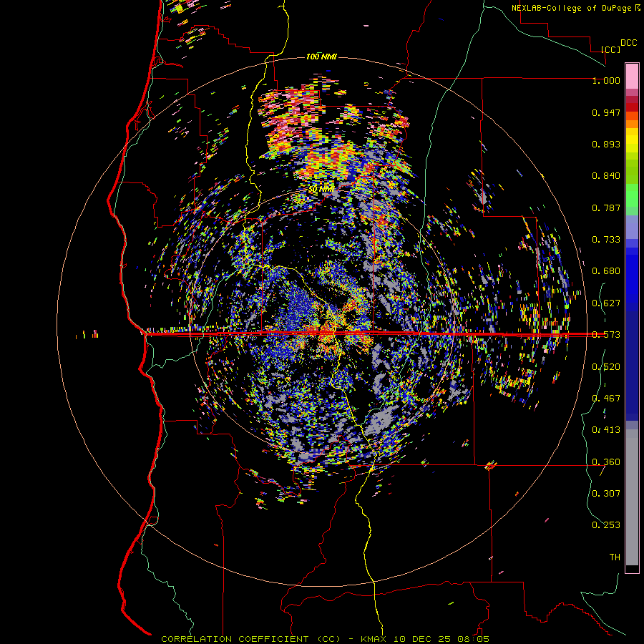This screenshot has width=644, height=644.
Task: Click the 100 NMI range ring label
Action: (x=321, y=57)
